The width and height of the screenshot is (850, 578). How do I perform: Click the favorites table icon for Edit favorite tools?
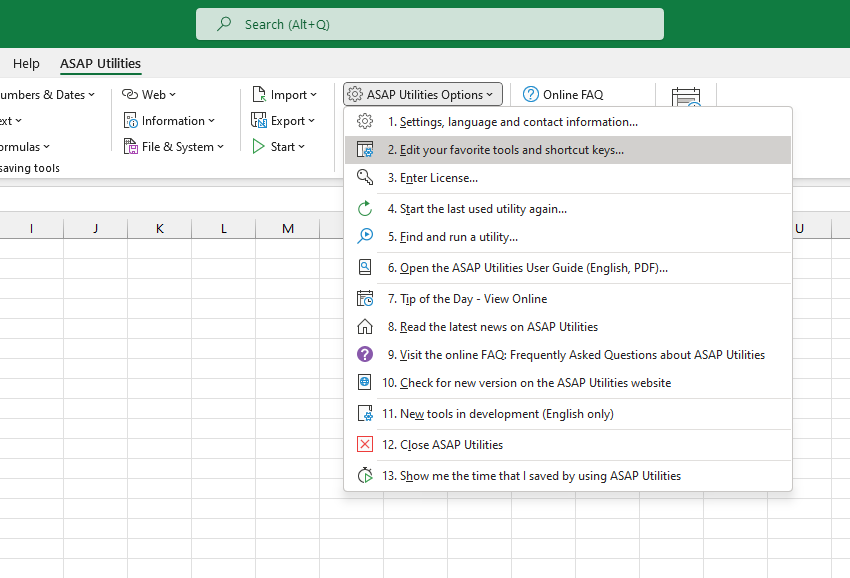click(x=365, y=150)
